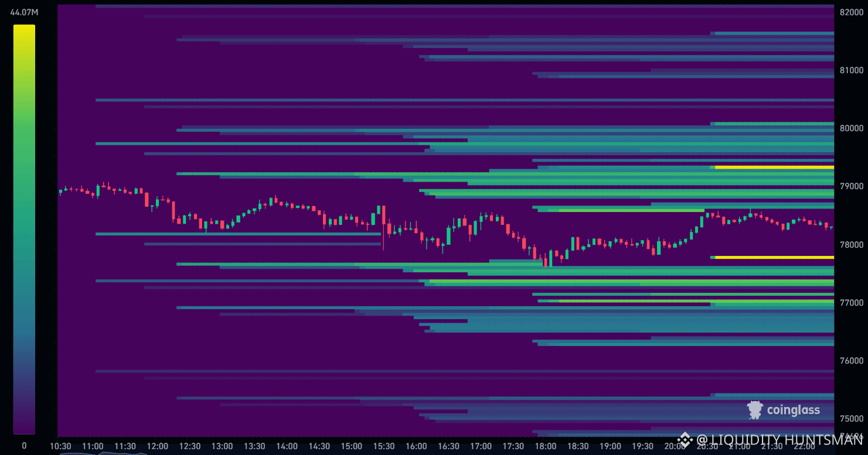Click the heatmap color scale gradient bar

click(24, 229)
